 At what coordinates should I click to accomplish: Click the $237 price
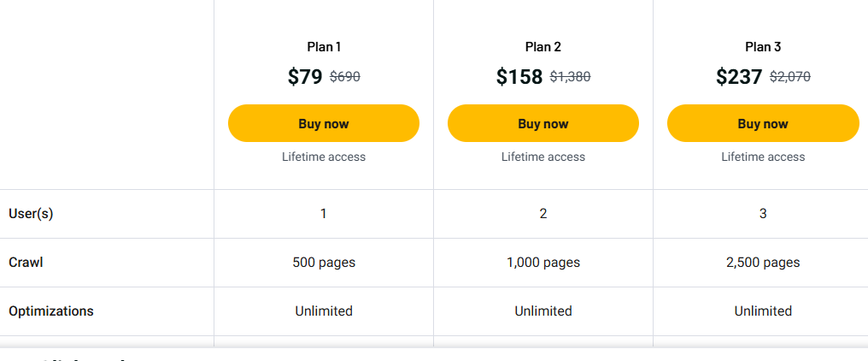[739, 77]
